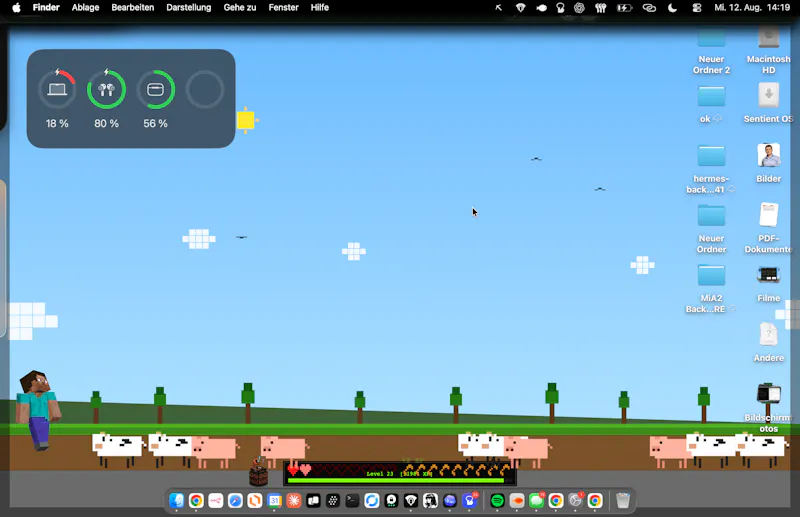800x517 pixels.
Task: Click the red hearts health bar
Action: click(342, 470)
